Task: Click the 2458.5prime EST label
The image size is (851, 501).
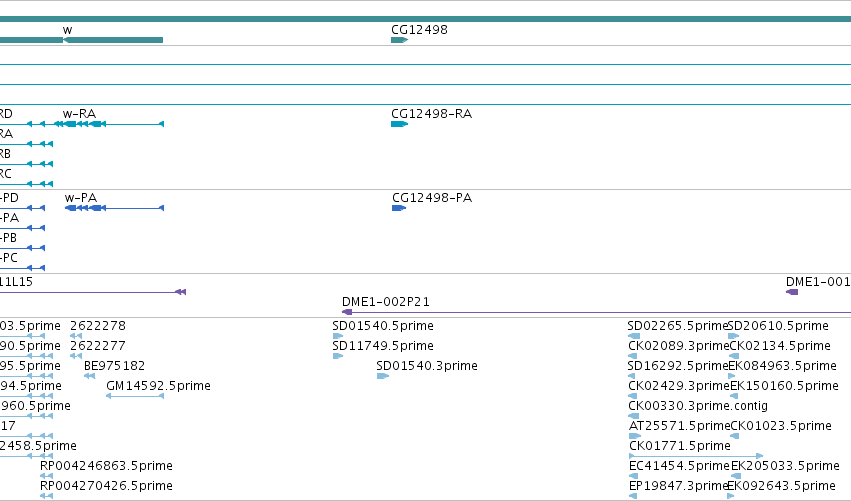Action: tap(38, 446)
